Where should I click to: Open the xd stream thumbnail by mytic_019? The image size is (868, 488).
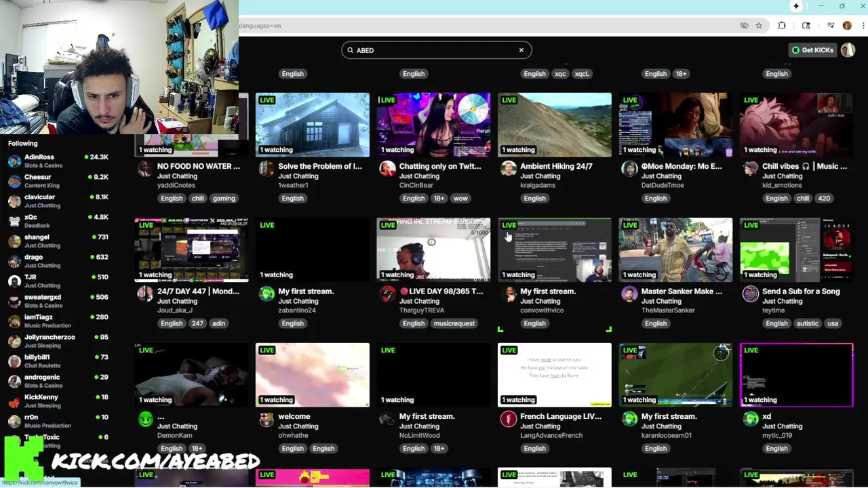coord(797,375)
